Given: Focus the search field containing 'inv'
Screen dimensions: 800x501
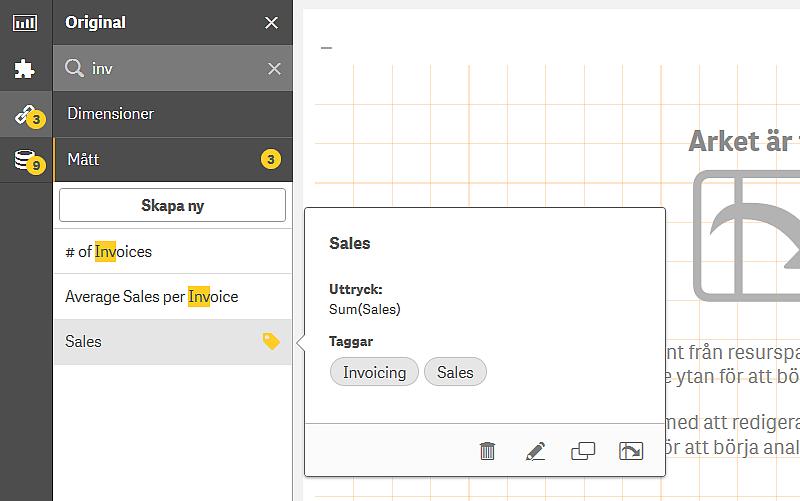Looking at the screenshot, I should click(x=173, y=68).
